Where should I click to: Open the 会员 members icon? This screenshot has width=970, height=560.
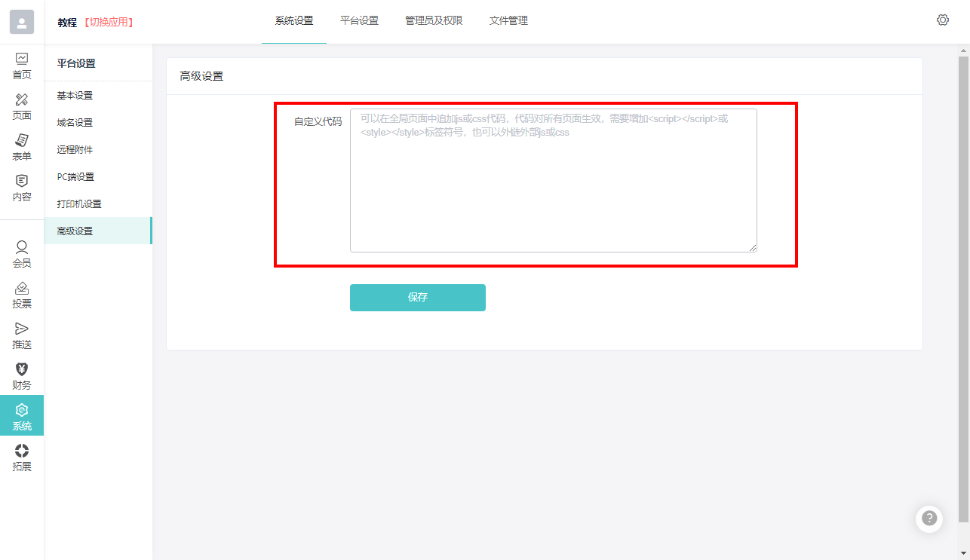click(x=22, y=246)
